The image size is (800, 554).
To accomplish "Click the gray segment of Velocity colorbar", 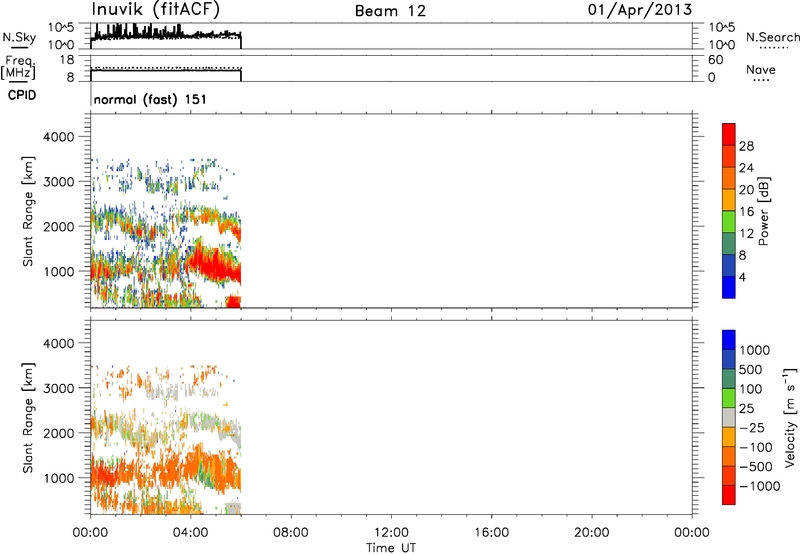I will (729, 417).
